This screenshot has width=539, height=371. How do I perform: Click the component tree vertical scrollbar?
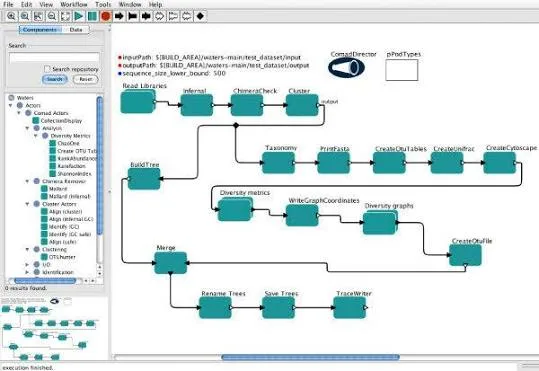pos(100,165)
